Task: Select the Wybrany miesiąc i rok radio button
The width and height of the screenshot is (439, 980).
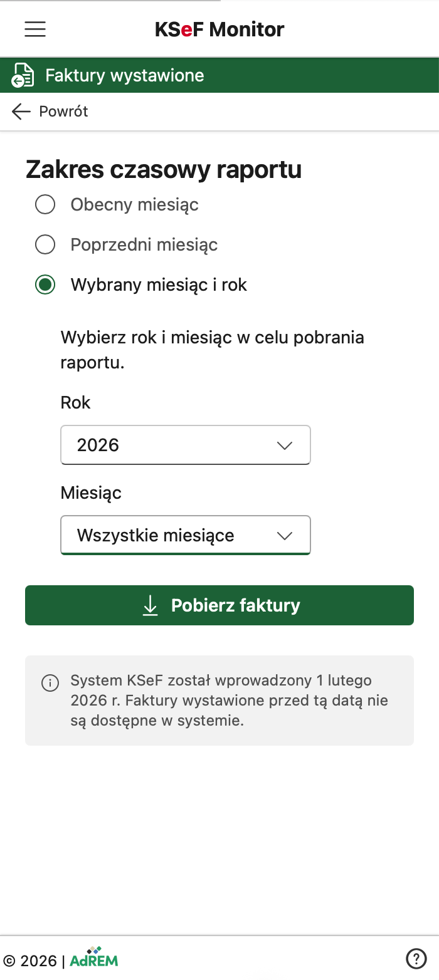Action: pos(45,284)
